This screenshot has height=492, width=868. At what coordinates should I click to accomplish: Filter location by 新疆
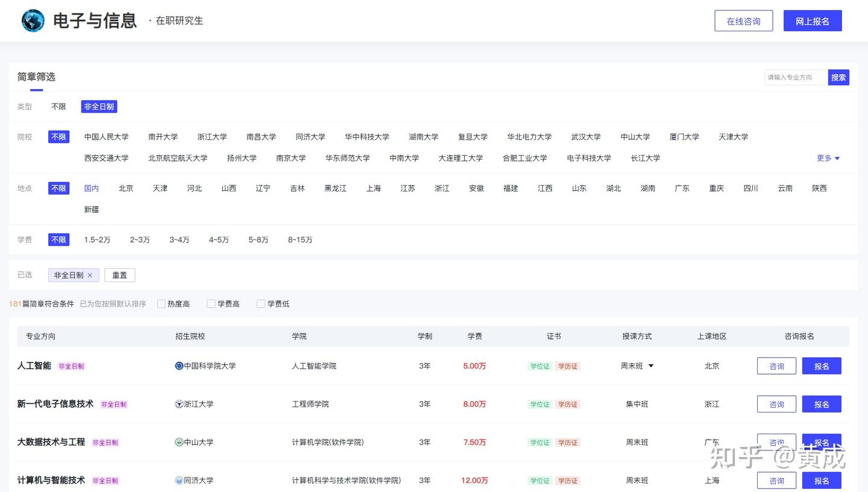(92, 210)
